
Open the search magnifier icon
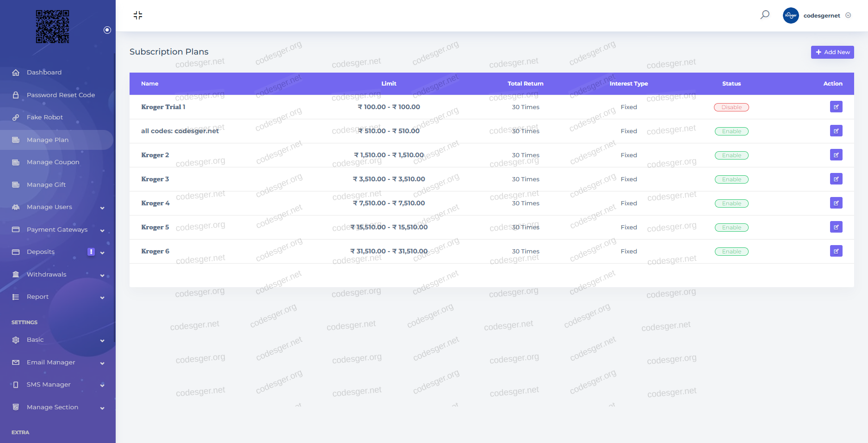765,15
